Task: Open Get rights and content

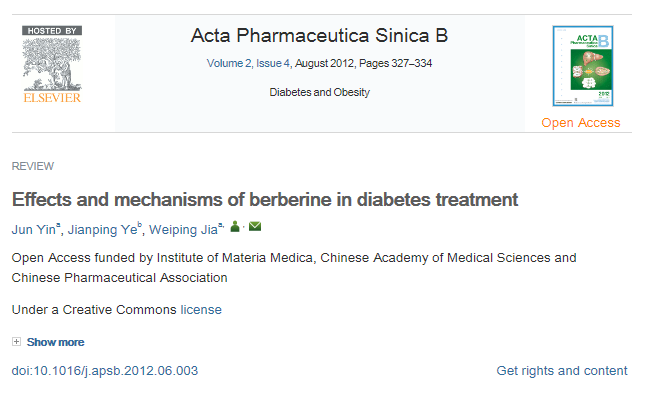Action: 562,371
